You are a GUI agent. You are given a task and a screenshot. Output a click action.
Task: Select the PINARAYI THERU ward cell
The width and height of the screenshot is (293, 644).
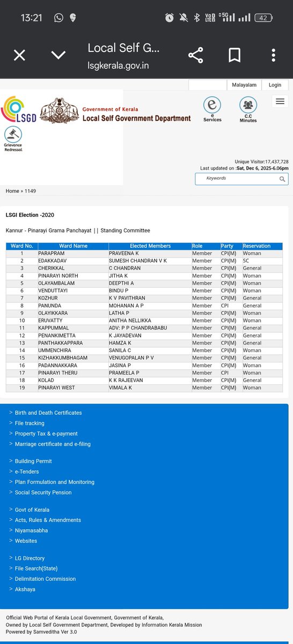(x=73, y=372)
